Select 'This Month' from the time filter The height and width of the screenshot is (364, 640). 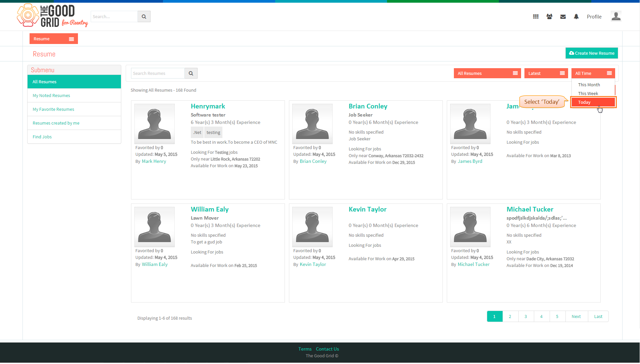click(589, 85)
